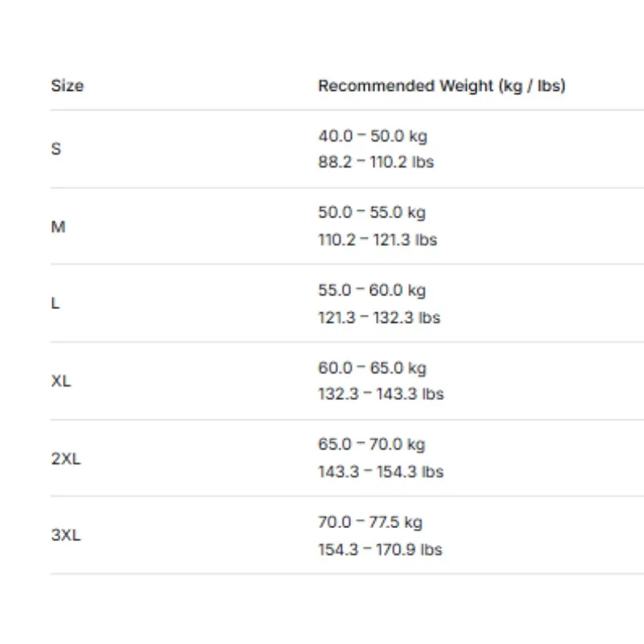
Task: Click the 132.3 – 143.3 lbs value
Action: (381, 394)
